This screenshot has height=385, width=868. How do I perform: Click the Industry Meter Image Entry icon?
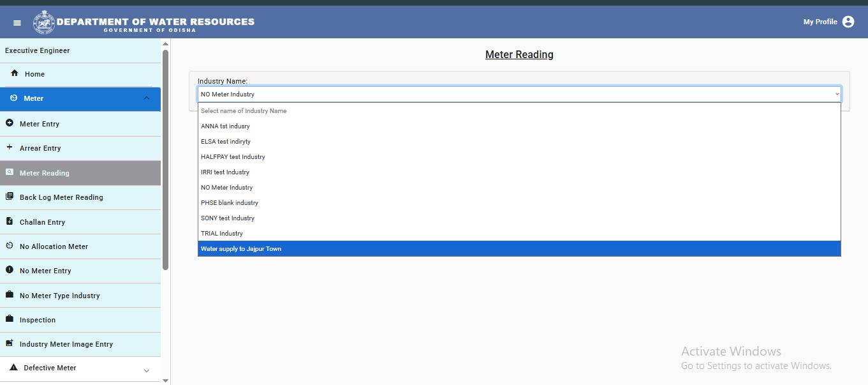(x=10, y=343)
